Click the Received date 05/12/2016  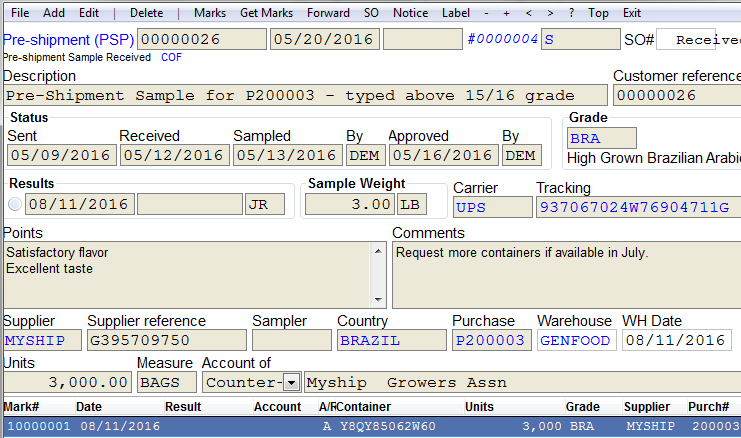pos(174,155)
